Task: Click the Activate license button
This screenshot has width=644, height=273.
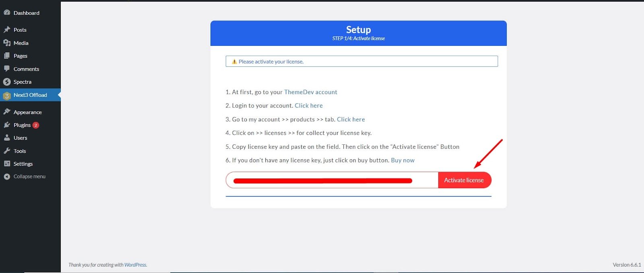Action: [464, 180]
